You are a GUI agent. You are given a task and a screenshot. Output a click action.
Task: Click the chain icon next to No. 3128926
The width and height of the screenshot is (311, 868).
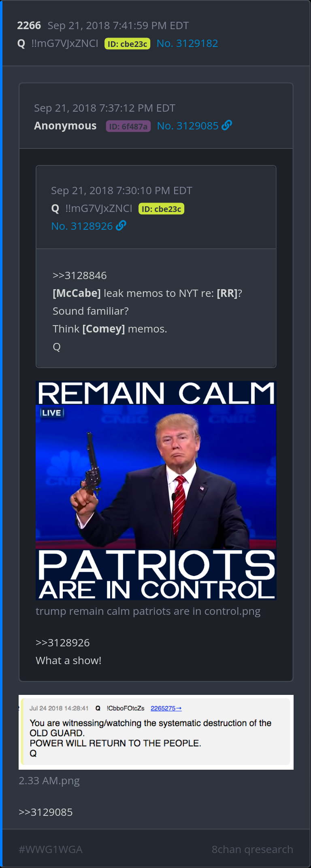coord(121,226)
